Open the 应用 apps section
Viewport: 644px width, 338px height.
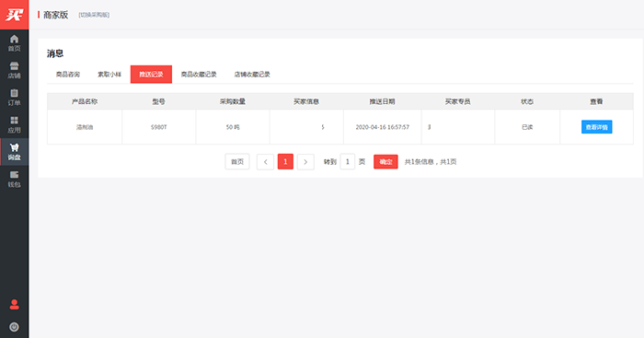click(x=14, y=124)
